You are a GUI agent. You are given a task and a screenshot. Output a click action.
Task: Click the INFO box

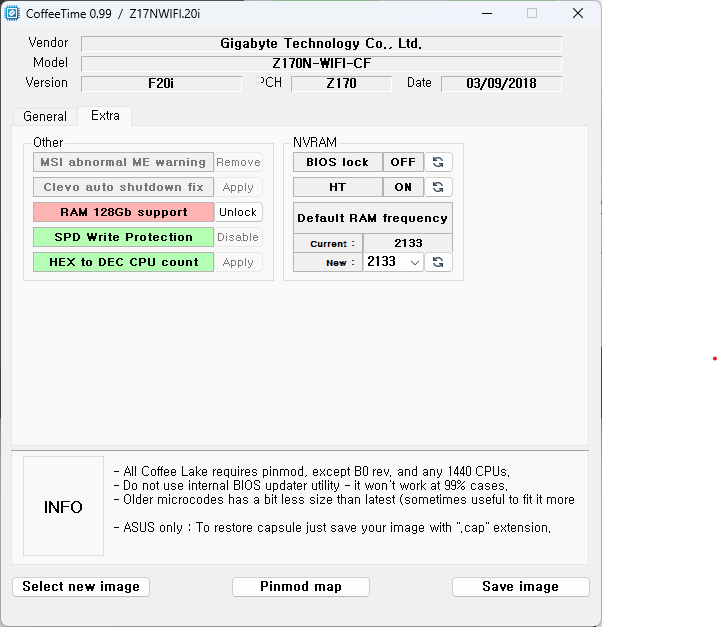click(x=64, y=506)
